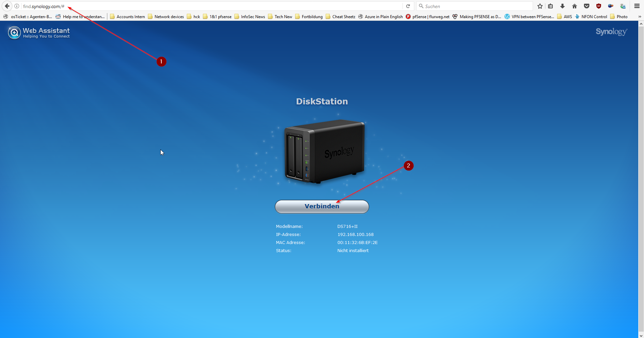Viewport: 644px width, 338px height.
Task: Focus the address bar with find.synology.com
Action: pos(211,6)
